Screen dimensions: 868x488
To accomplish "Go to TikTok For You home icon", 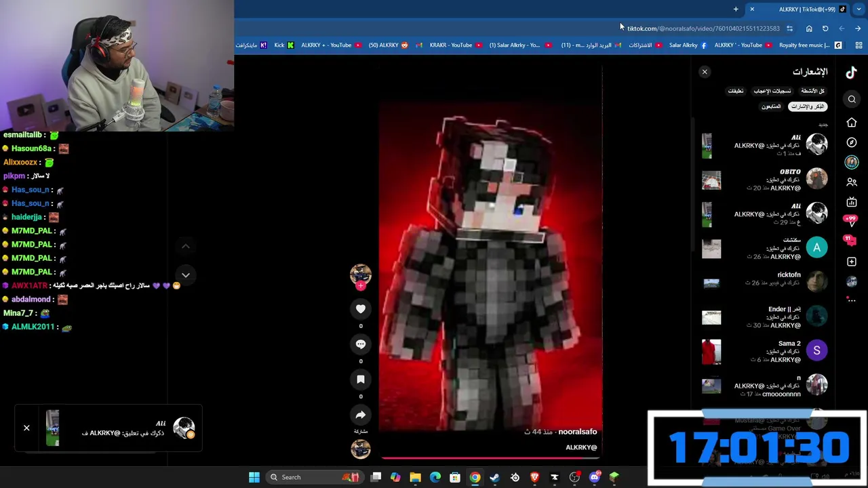I will [x=852, y=123].
